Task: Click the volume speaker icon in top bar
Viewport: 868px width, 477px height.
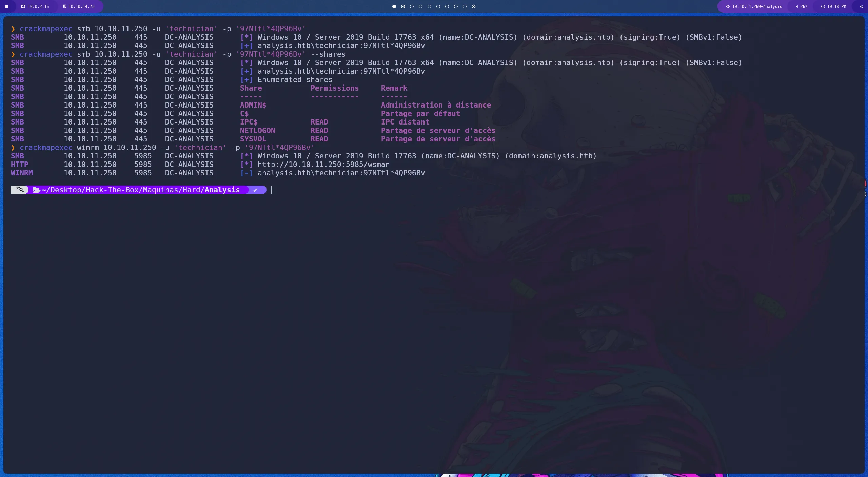Action: click(x=797, y=6)
